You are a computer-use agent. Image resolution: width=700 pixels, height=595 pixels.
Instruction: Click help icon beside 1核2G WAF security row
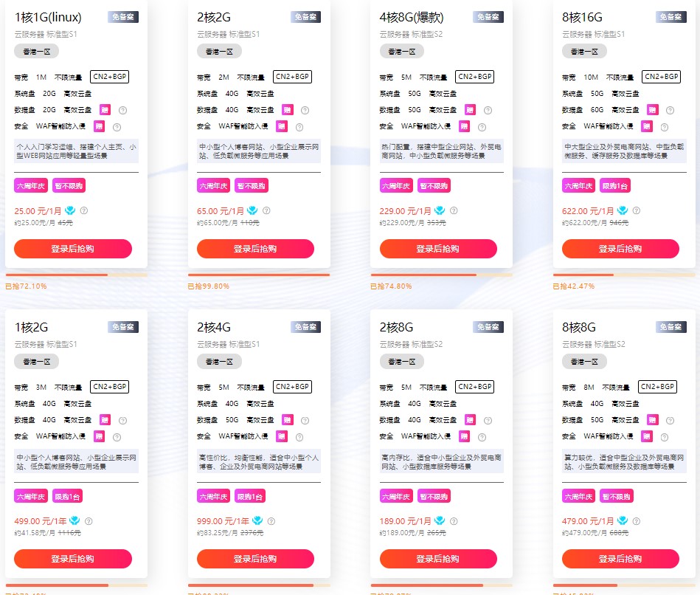(x=117, y=437)
